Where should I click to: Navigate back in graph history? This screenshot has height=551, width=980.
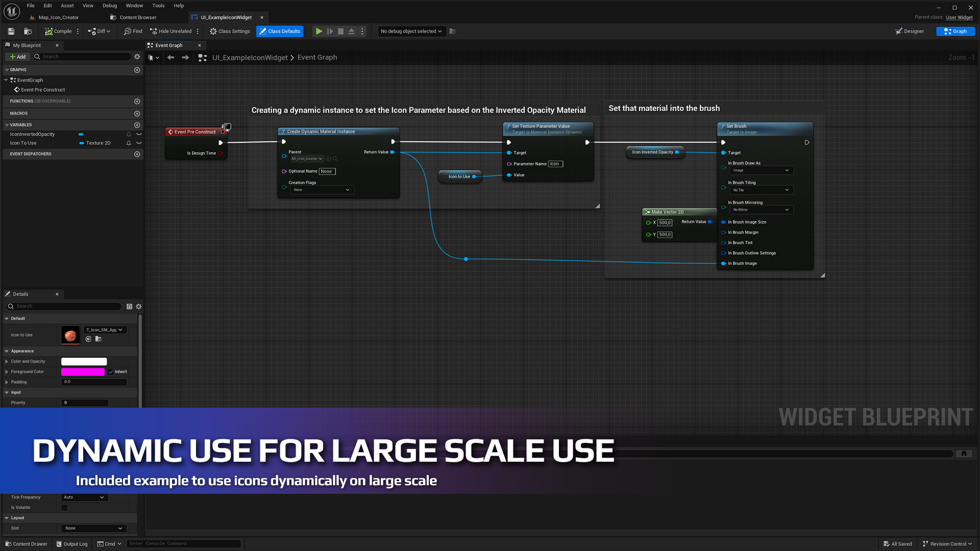170,58
